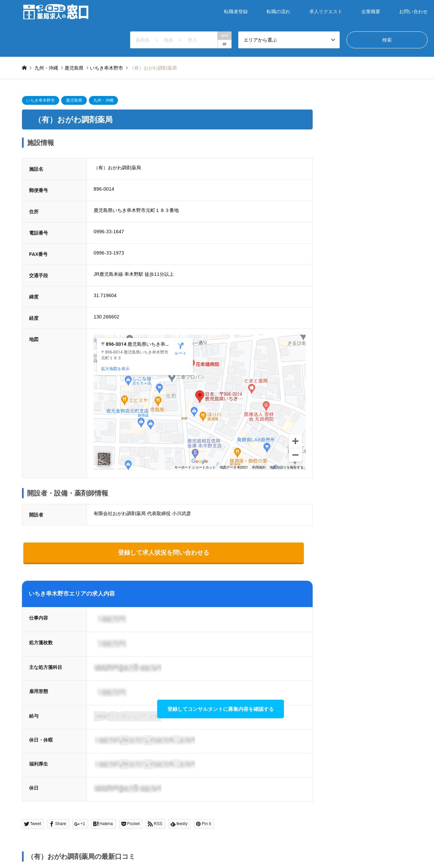Click the 発酵食LAB直売所 marker

(267, 448)
